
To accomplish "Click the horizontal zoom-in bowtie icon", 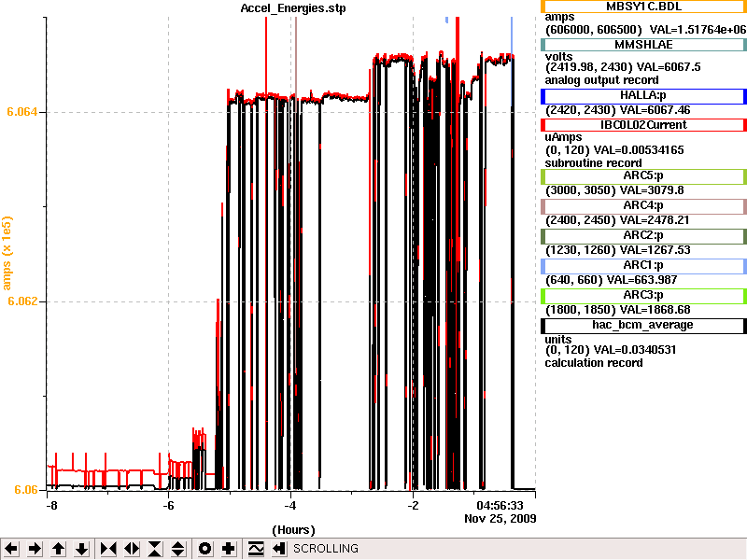I will [108, 549].
